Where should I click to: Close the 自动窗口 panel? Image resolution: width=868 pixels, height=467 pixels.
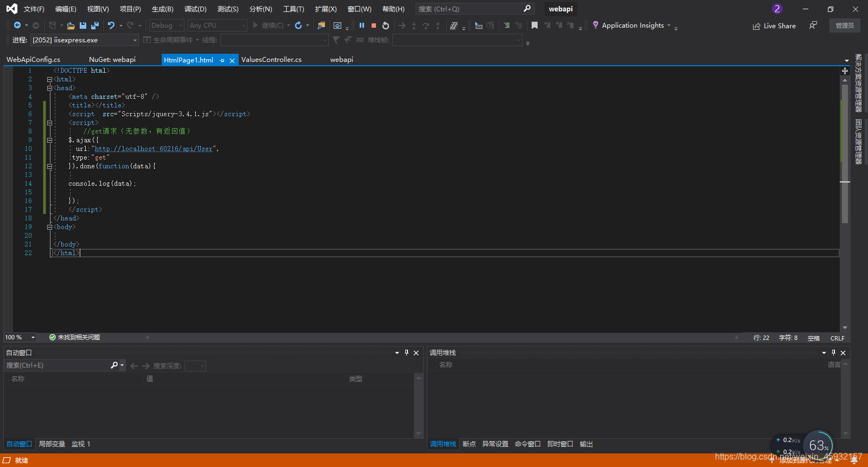[416, 353]
